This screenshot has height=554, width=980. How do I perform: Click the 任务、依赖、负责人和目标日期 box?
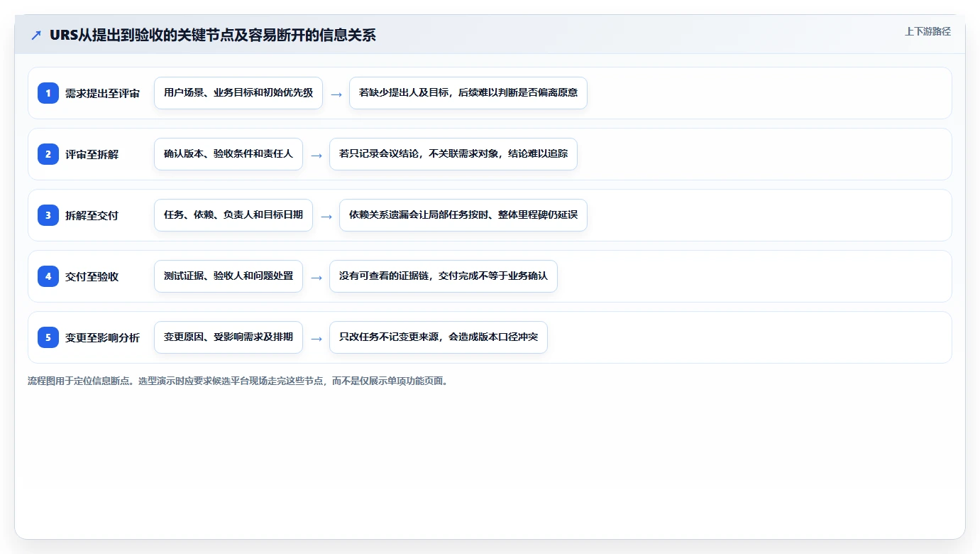point(233,215)
